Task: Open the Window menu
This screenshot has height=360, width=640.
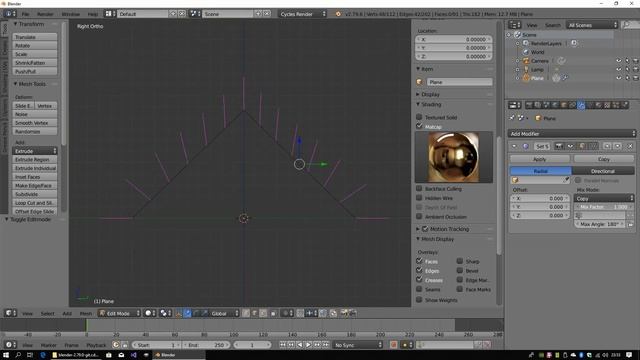Action: point(71,14)
